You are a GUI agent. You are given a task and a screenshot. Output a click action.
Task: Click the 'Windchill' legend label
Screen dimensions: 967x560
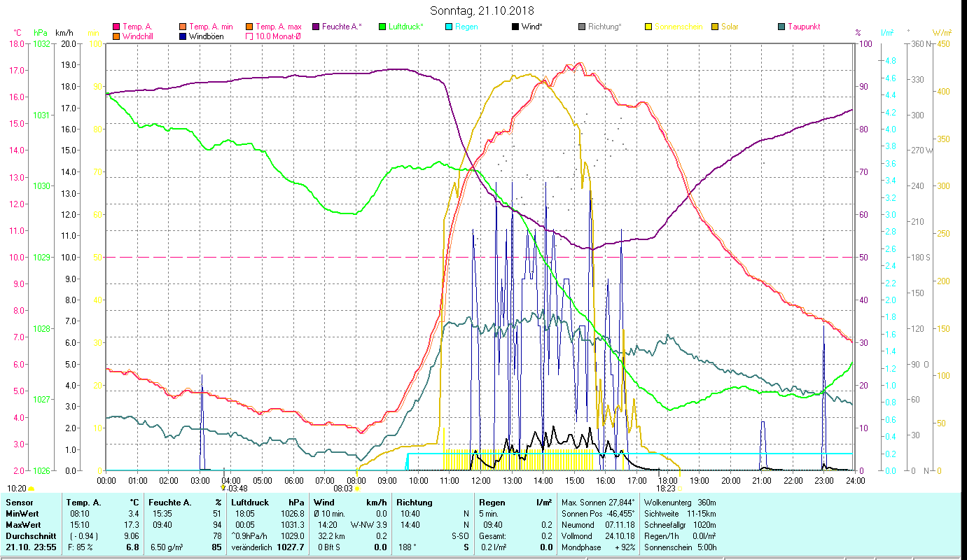click(x=139, y=36)
